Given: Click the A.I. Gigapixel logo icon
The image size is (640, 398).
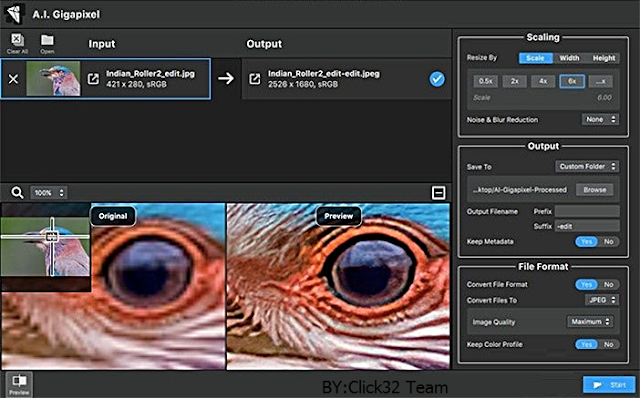Looking at the screenshot, I should tap(14, 14).
